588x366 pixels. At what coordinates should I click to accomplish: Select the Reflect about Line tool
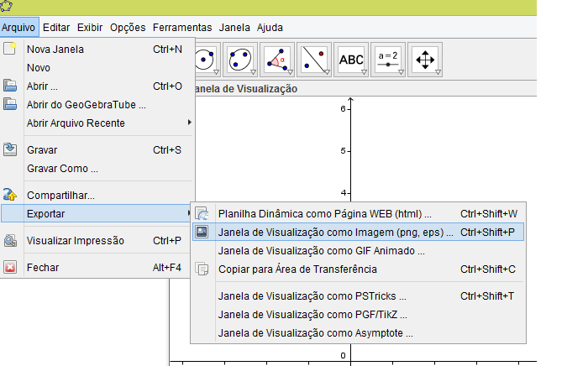tap(313, 60)
